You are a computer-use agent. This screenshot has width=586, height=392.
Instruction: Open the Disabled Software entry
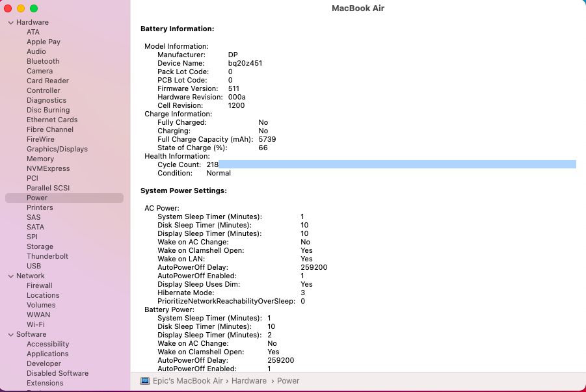point(57,373)
